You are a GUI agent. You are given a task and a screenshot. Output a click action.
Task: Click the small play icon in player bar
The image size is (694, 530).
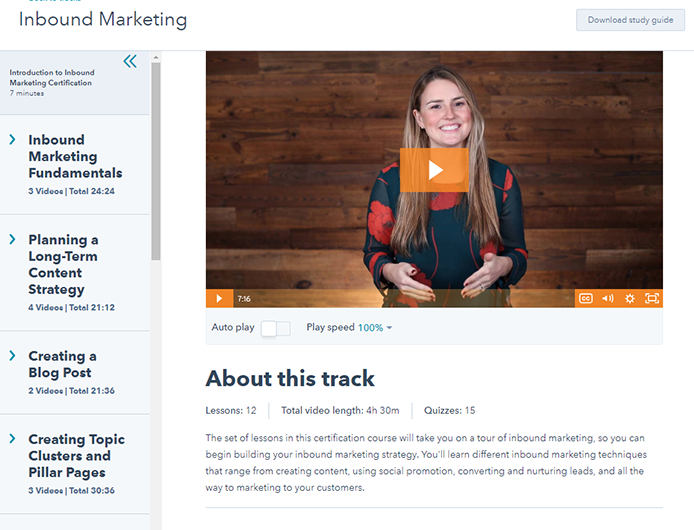[x=219, y=298]
